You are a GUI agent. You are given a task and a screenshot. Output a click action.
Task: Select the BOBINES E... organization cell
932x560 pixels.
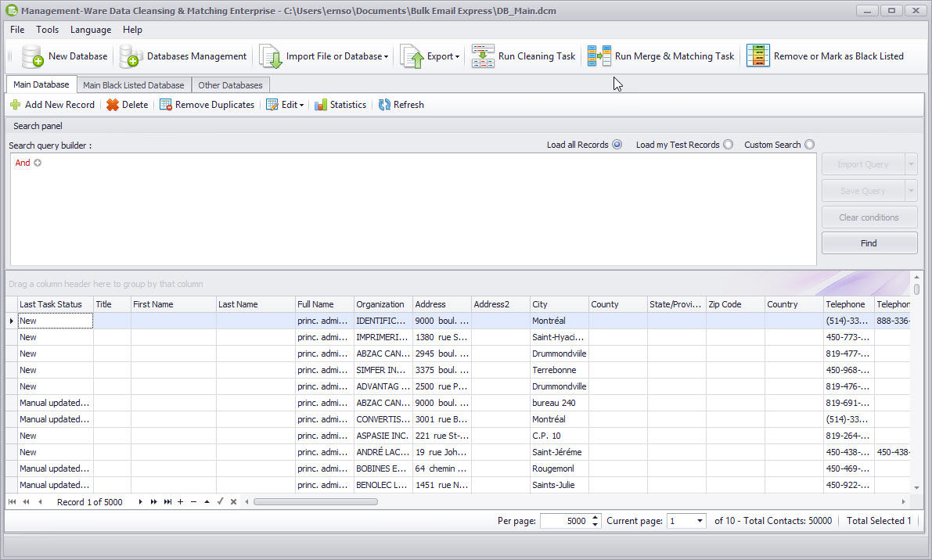[383, 468]
